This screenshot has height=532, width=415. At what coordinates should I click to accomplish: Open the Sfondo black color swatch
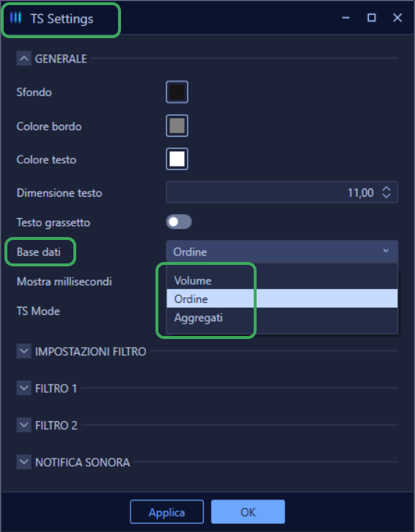click(x=177, y=92)
